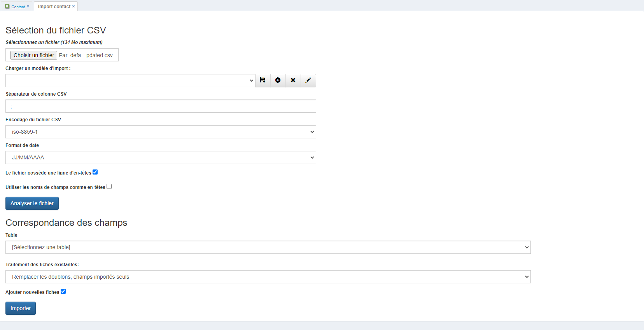
Task: Click the 'Analyser le fichier' button
Action: tap(32, 203)
